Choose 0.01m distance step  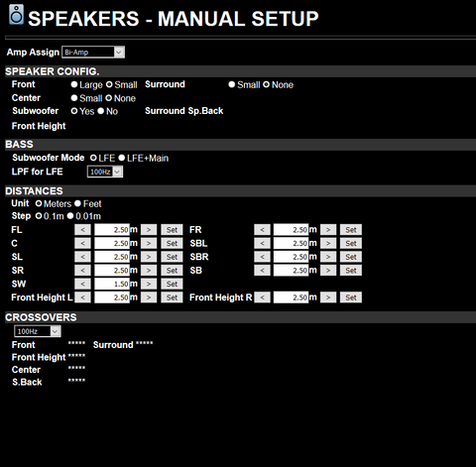point(70,216)
